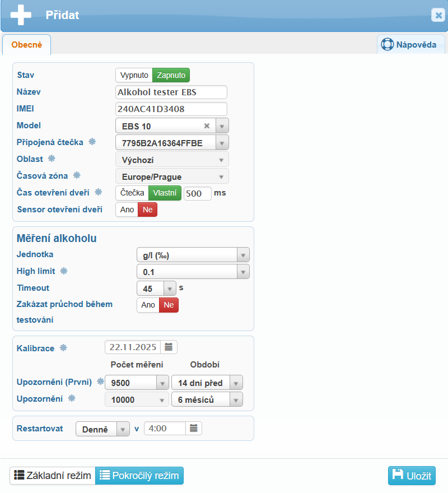The image size is (448, 493).
Task: Click the Název text field
Action: tap(171, 92)
